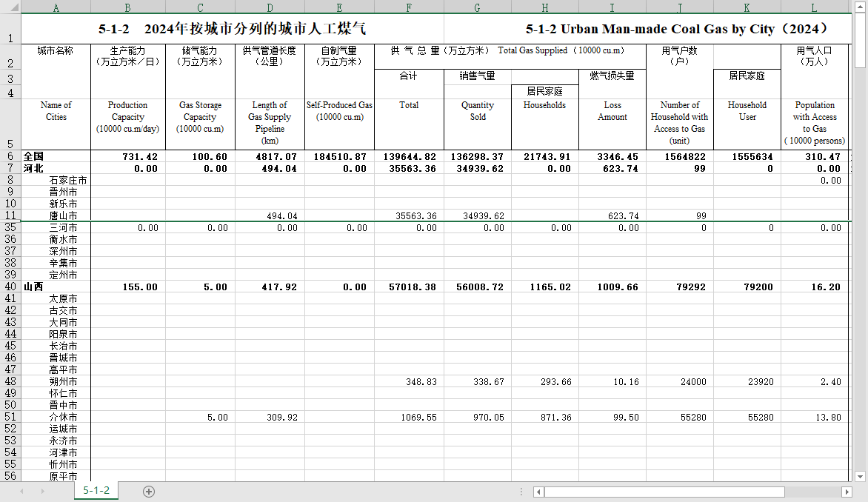Viewport: 868px width, 502px height.
Task: Select the '阳泉市' cell
Action: coord(56,334)
